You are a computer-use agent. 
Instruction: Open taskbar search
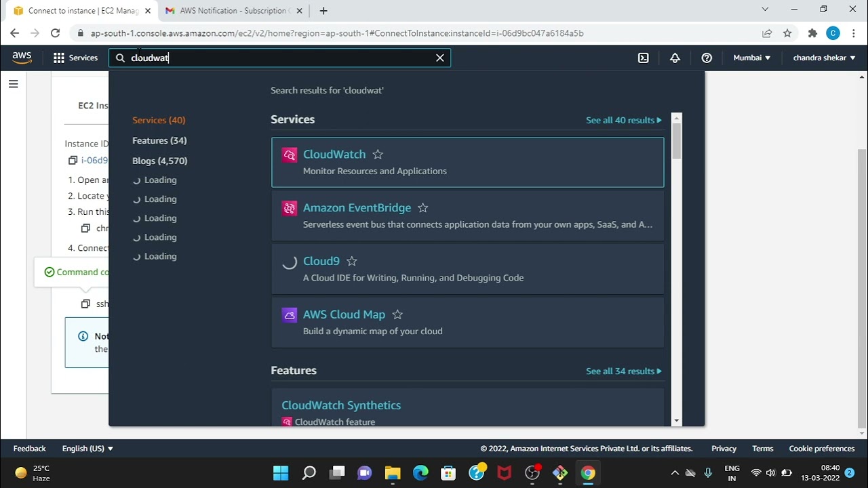309,473
